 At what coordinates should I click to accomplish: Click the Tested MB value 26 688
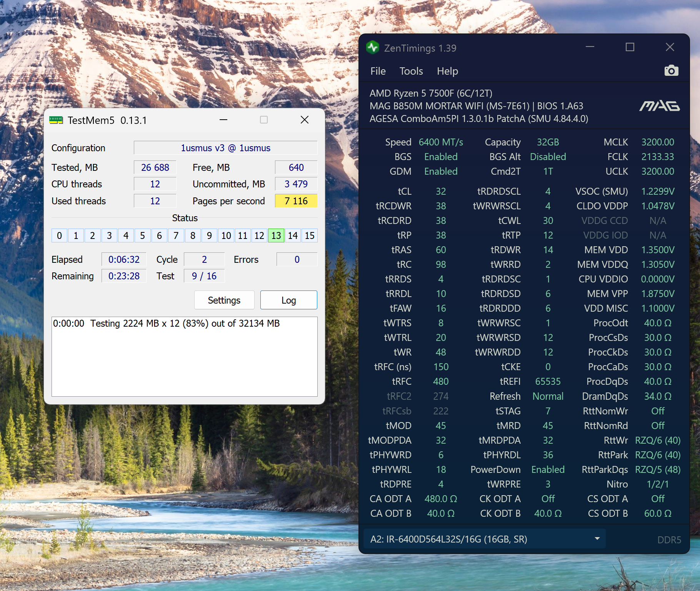click(155, 167)
